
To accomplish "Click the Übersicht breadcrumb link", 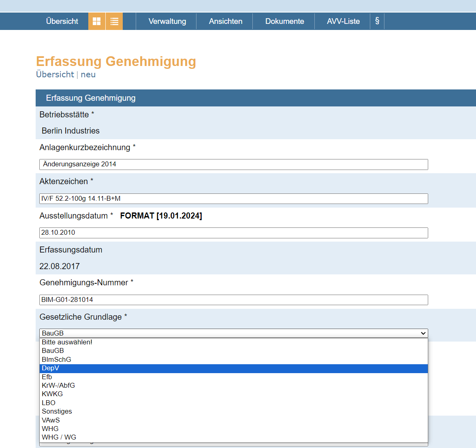I will point(55,74).
